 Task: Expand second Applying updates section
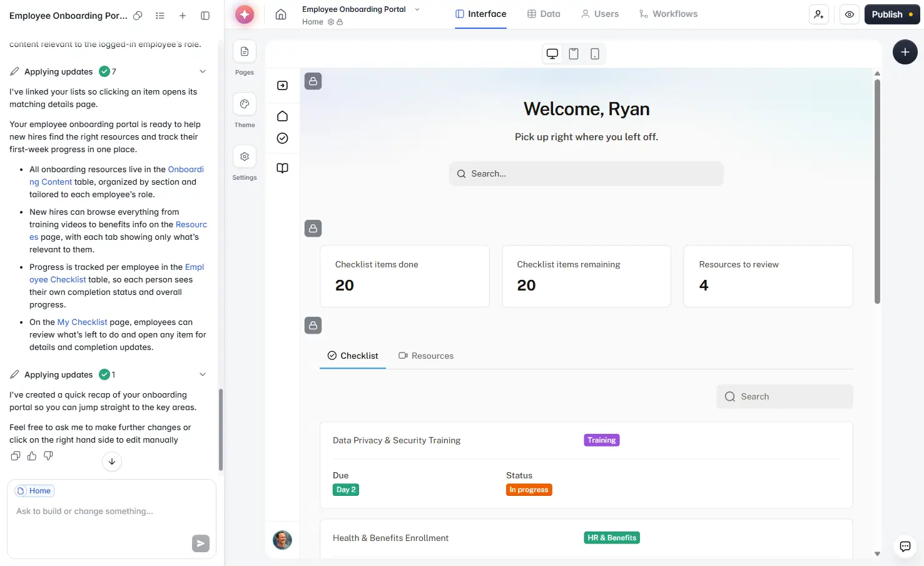[x=203, y=374]
